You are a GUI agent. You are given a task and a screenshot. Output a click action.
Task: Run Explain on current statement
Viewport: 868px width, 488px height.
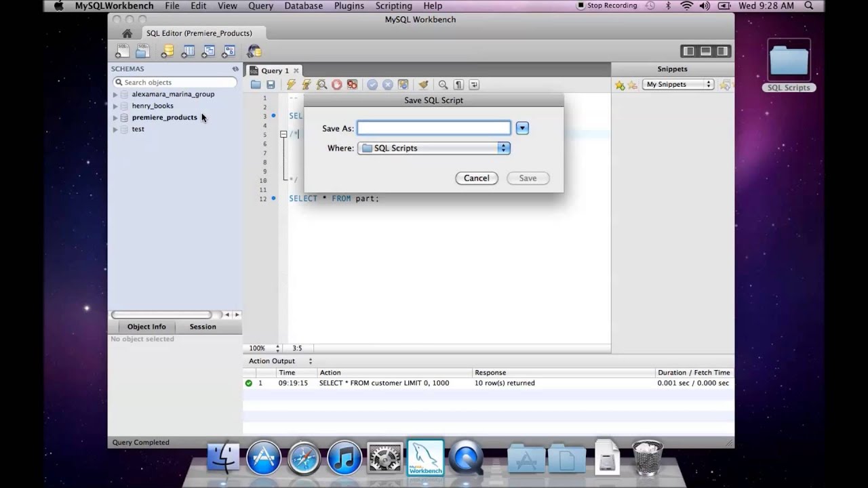(x=321, y=85)
